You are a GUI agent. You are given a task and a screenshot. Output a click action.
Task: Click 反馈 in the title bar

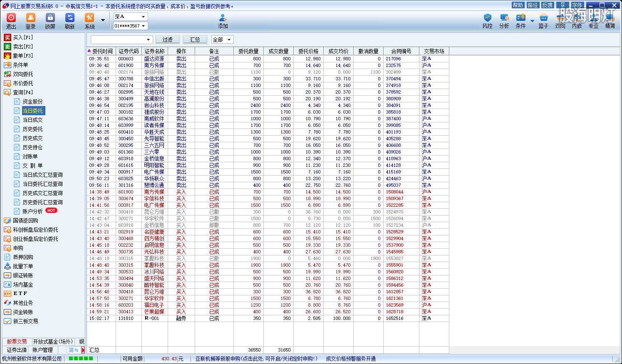click(x=548, y=5)
